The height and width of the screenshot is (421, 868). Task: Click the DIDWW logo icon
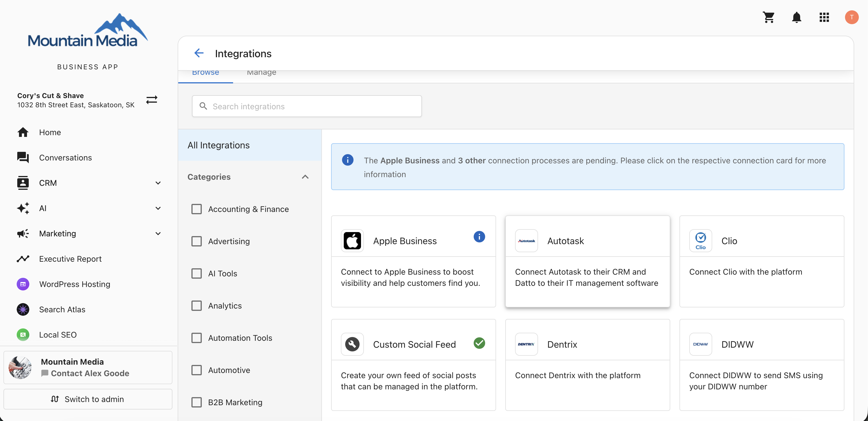(x=700, y=344)
